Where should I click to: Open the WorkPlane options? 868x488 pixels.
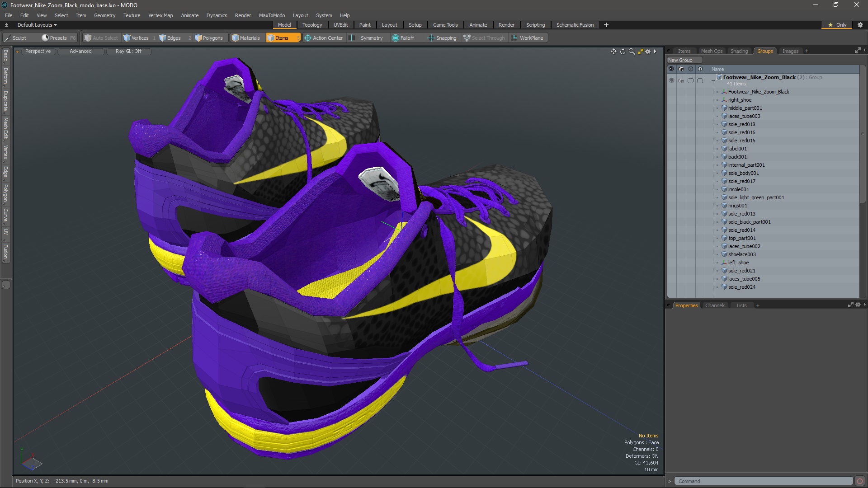pyautogui.click(x=528, y=38)
